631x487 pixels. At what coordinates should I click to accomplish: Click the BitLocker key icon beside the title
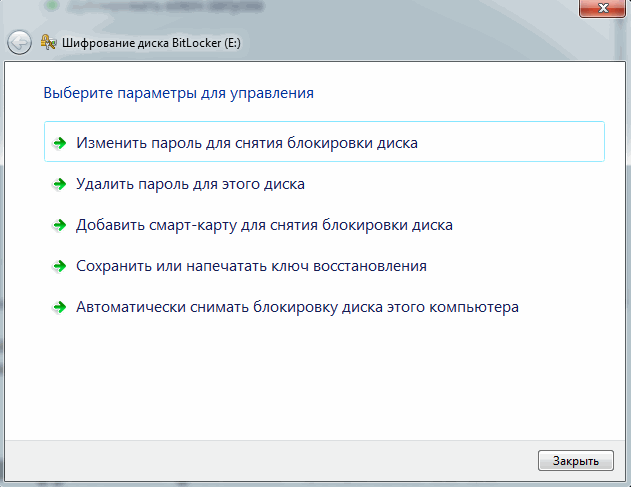point(48,43)
